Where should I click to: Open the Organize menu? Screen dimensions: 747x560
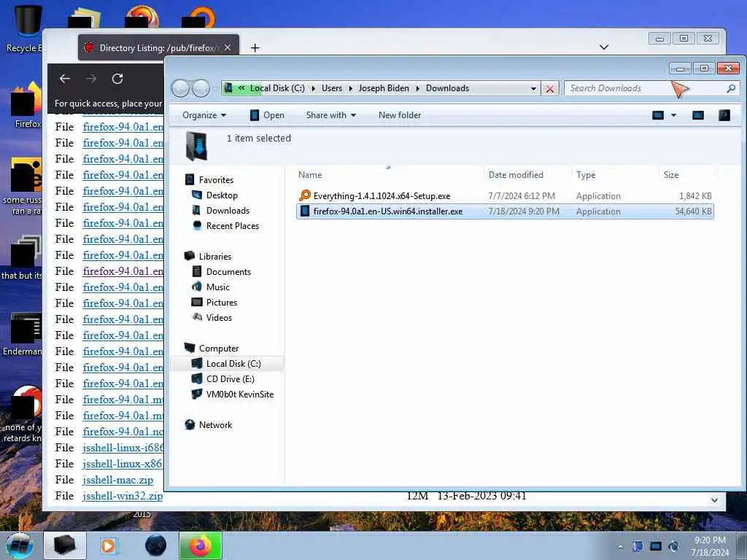click(204, 115)
